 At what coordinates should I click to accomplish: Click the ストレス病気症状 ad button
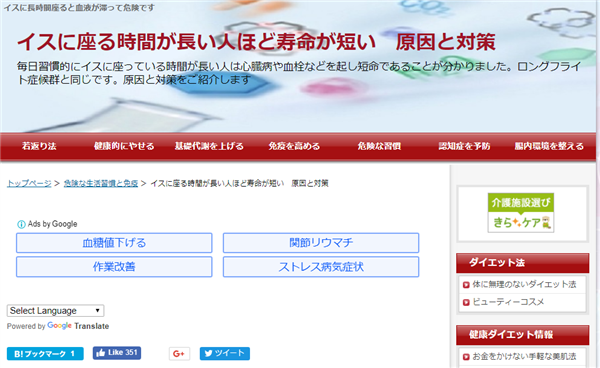pos(321,267)
